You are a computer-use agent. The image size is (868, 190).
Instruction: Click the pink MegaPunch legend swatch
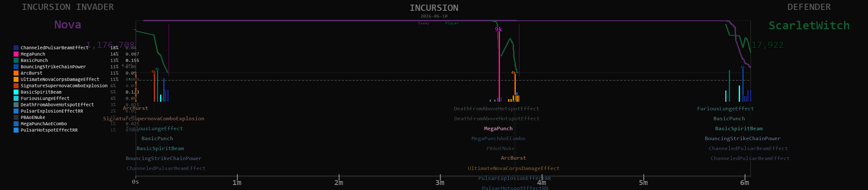point(16,54)
